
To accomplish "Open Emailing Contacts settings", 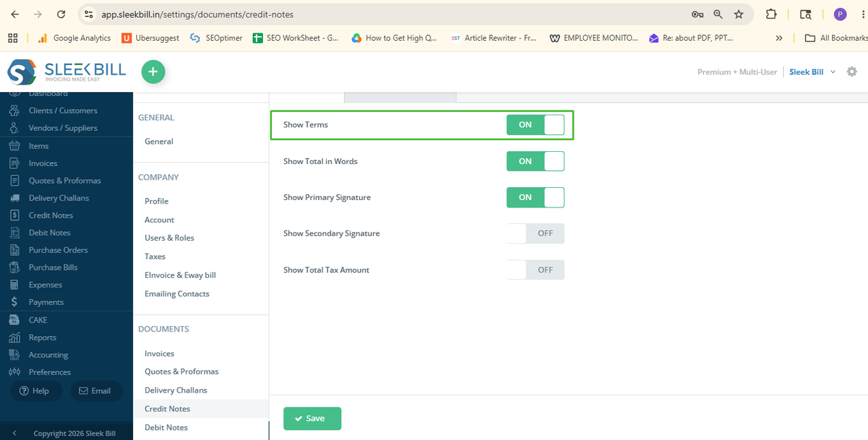I will (177, 294).
